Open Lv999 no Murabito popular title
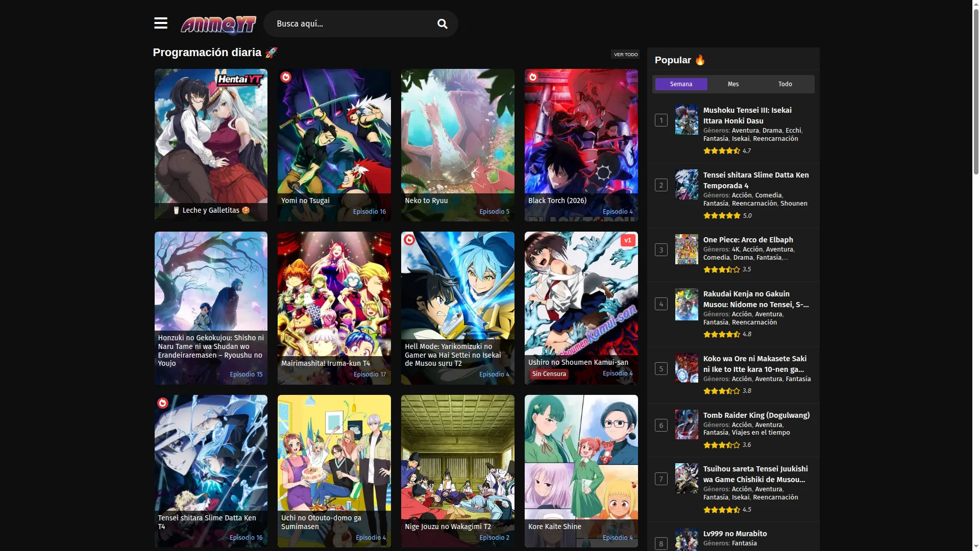The height and width of the screenshot is (551, 980). [x=734, y=534]
